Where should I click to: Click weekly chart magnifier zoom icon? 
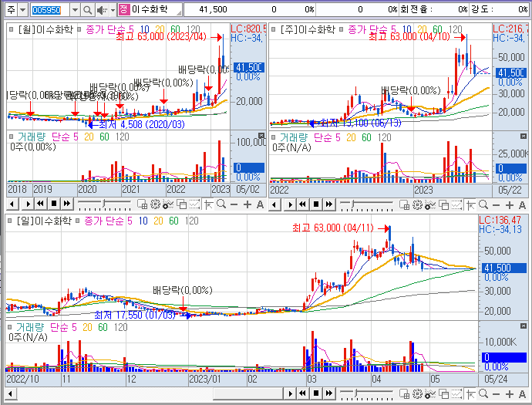click(483, 204)
